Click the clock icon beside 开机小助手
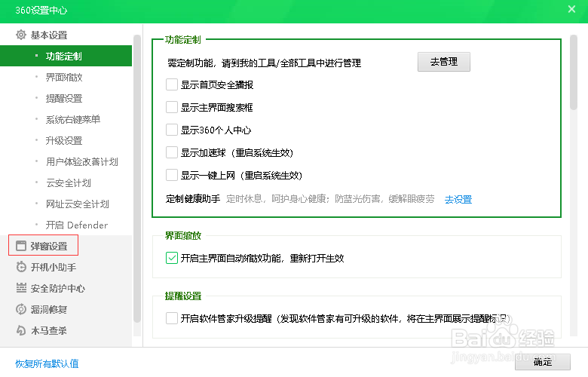Screen dimensions: 588x377 tap(21, 267)
